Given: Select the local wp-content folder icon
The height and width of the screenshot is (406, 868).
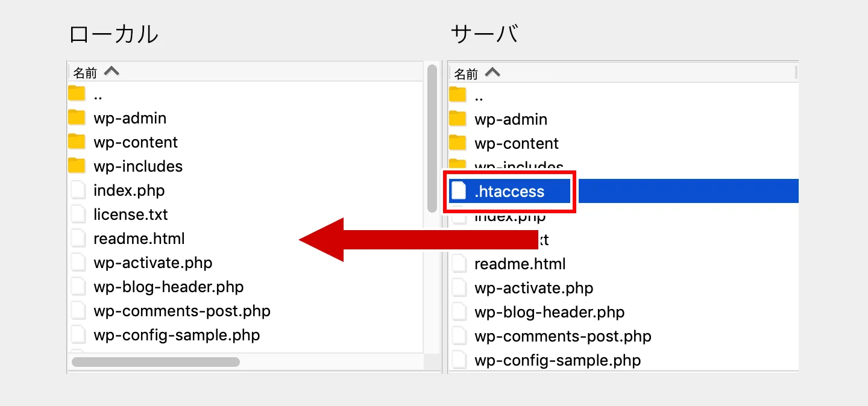Looking at the screenshot, I should 77,142.
